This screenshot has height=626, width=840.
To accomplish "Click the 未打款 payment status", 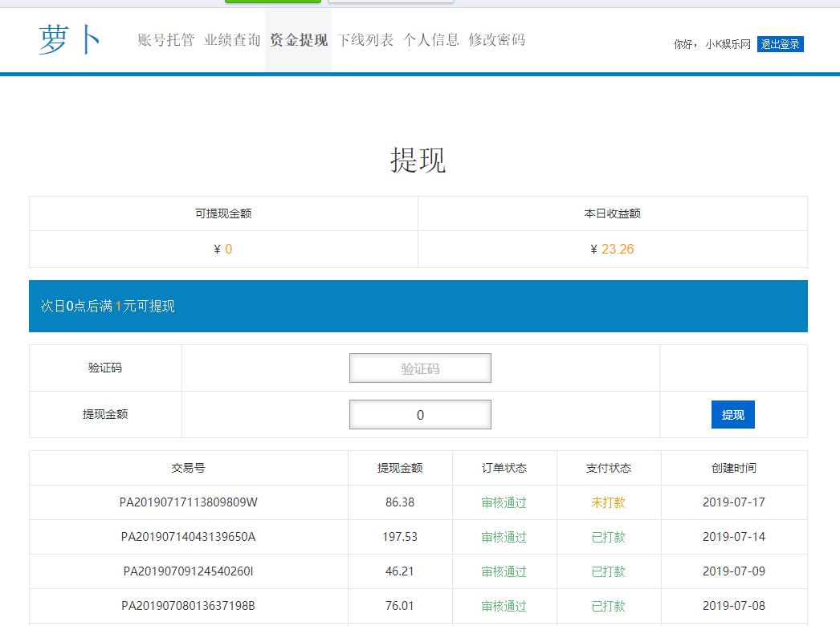I will point(608,502).
